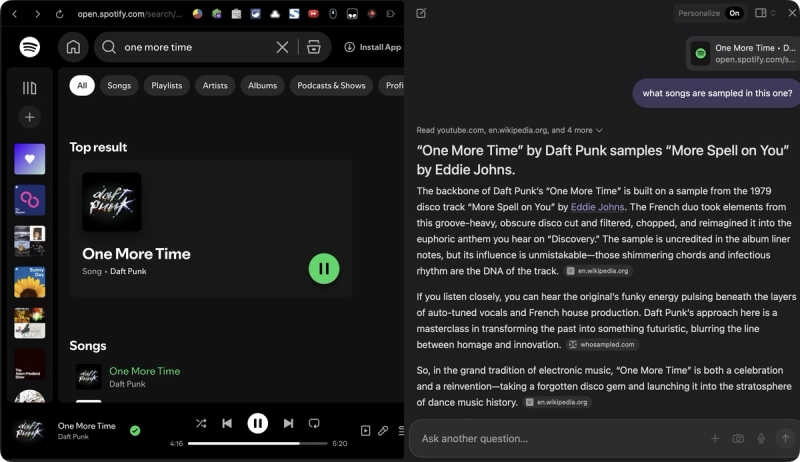Pause playback in the bottom player
The height and width of the screenshot is (462, 800).
tap(258, 423)
